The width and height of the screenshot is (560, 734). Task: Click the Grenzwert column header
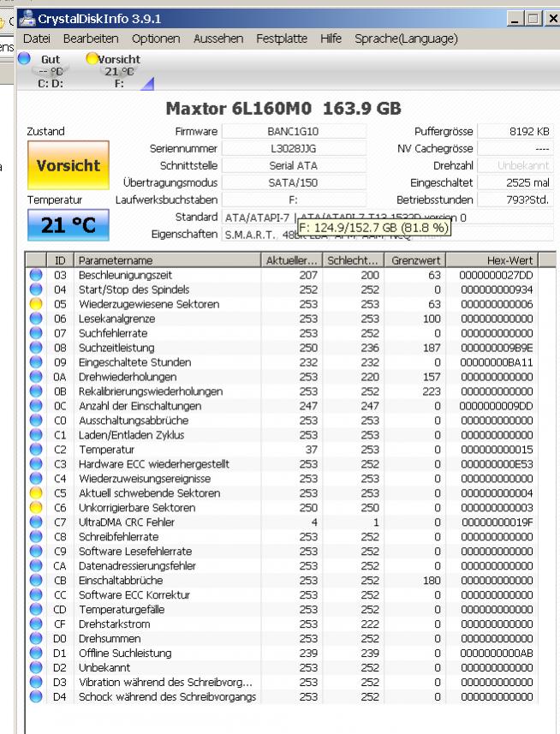pyautogui.click(x=415, y=260)
